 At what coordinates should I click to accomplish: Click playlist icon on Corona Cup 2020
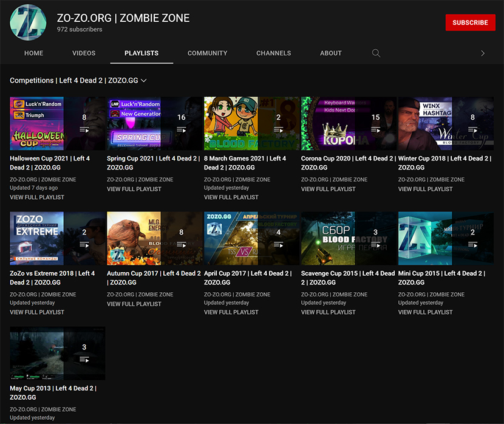pos(375,129)
